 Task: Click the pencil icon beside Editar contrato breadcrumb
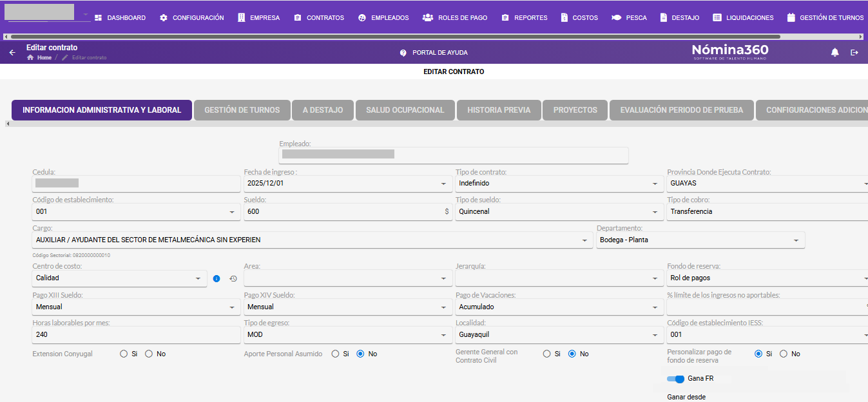coord(65,57)
